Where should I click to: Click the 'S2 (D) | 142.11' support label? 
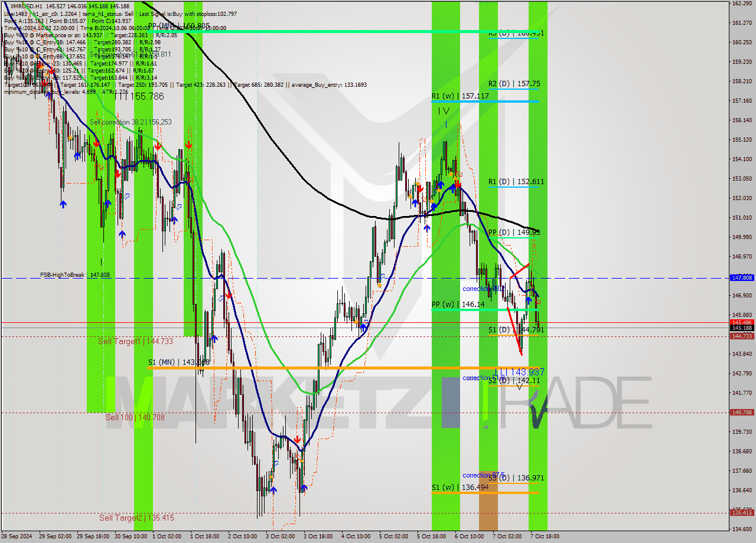tap(514, 381)
